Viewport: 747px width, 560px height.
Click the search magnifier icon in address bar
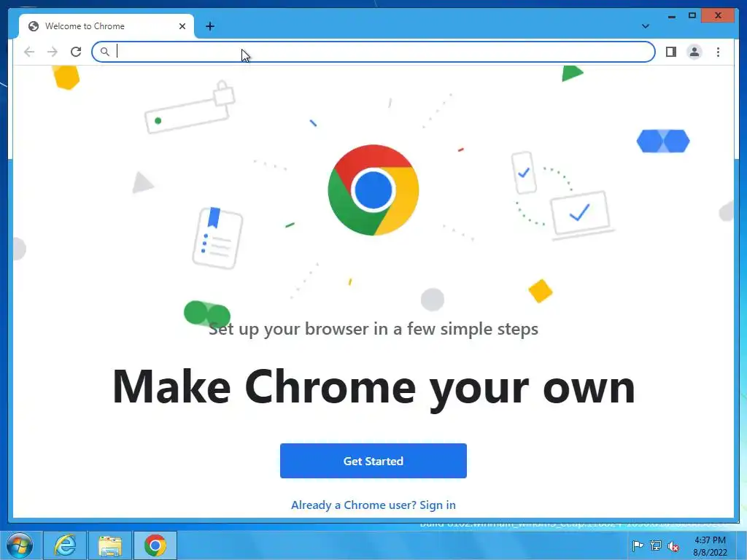point(105,52)
